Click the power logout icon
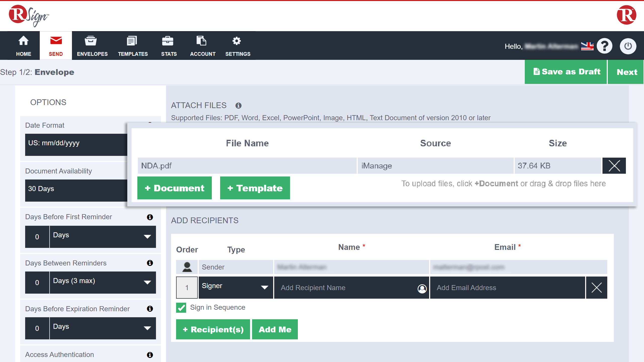644x362 pixels. click(628, 46)
